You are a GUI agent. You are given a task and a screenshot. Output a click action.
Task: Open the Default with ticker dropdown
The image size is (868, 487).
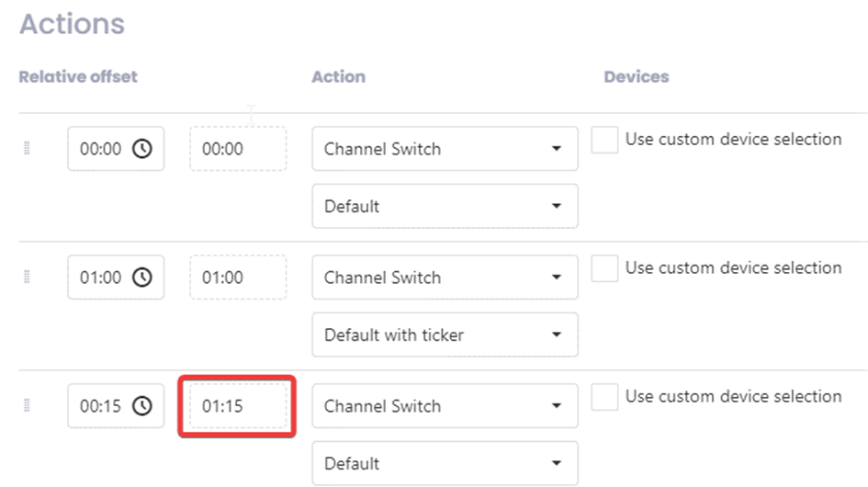[x=445, y=334]
